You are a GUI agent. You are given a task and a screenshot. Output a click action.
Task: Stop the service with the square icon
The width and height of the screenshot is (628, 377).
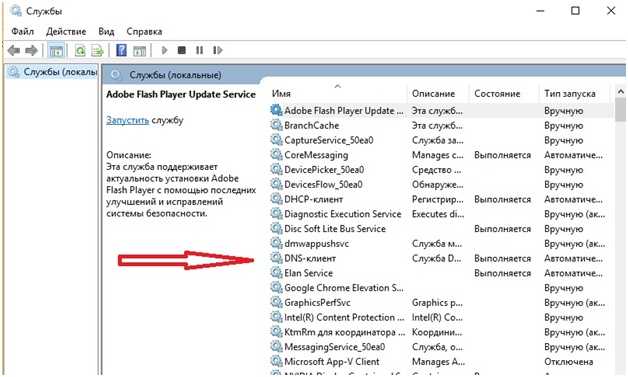click(182, 50)
